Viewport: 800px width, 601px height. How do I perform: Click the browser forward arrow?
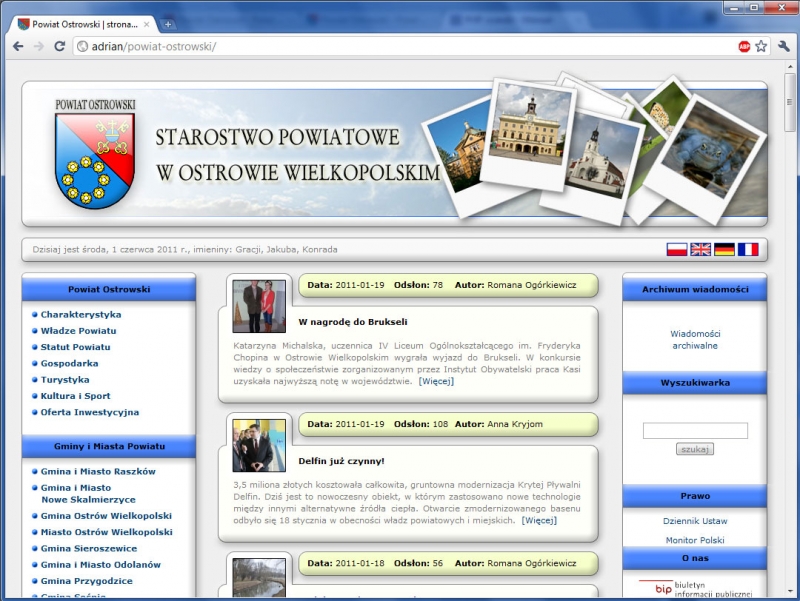[39, 46]
